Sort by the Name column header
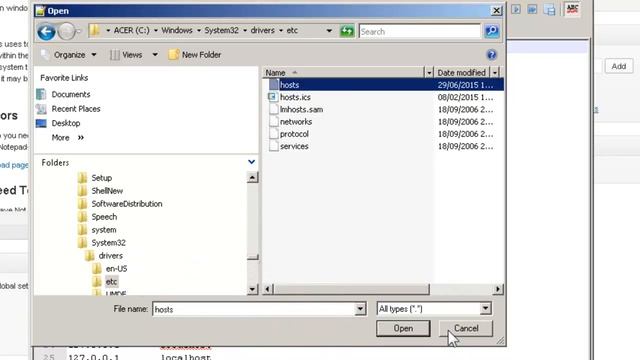This screenshot has width=640, height=360. [x=344, y=73]
